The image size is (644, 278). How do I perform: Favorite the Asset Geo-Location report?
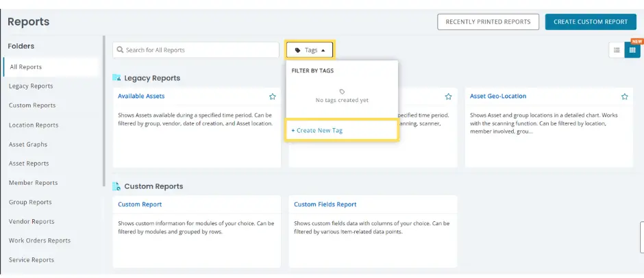point(624,97)
